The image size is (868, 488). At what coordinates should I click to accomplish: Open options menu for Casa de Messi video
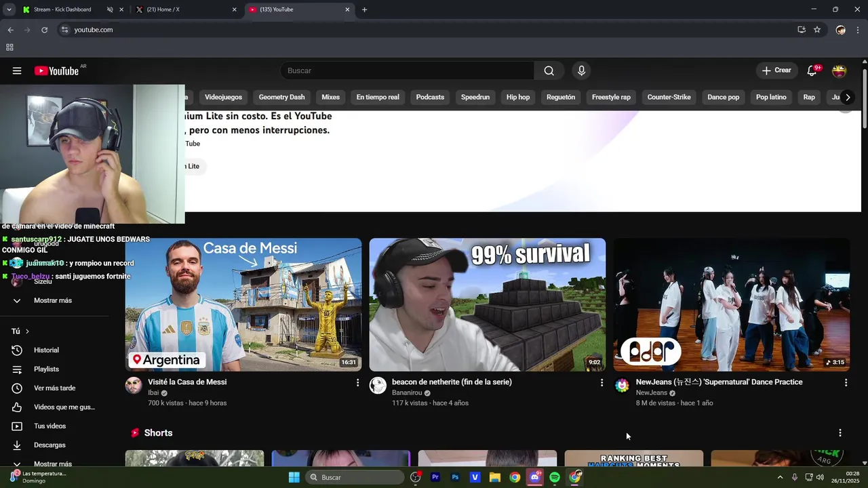pyautogui.click(x=357, y=383)
